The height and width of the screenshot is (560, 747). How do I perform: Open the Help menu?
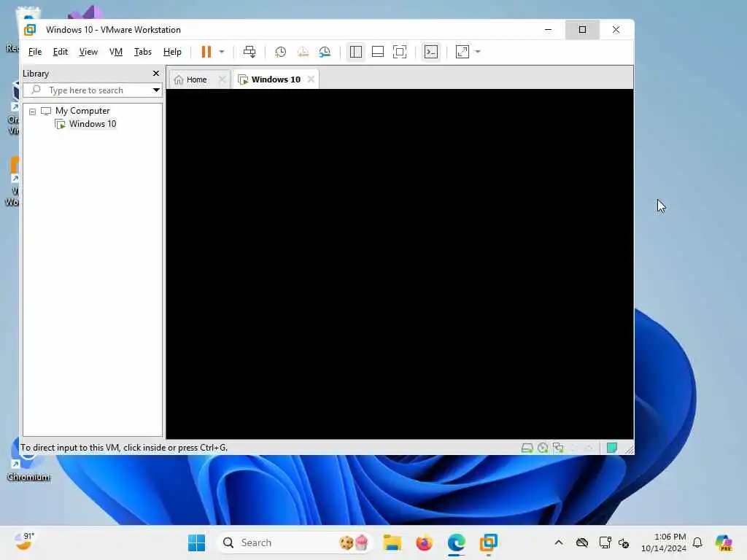pos(172,52)
